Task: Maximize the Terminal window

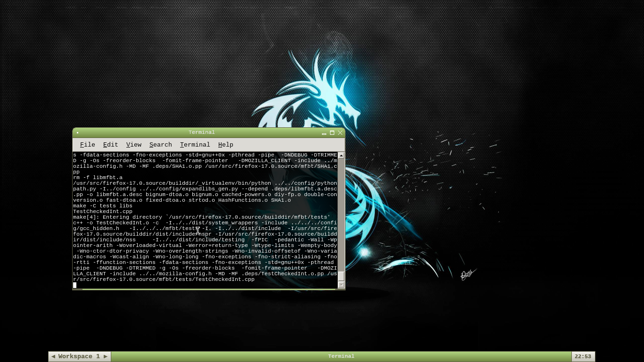Action: [332, 133]
